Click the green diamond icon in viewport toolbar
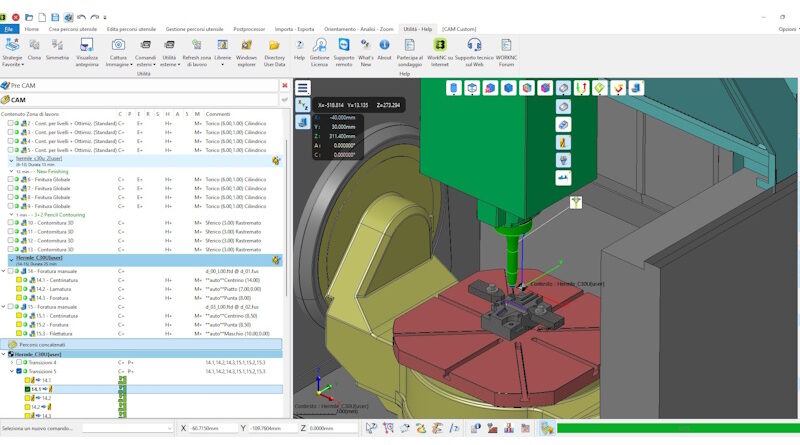Image resolution: width=800 pixels, height=445 pixels. 599,88
